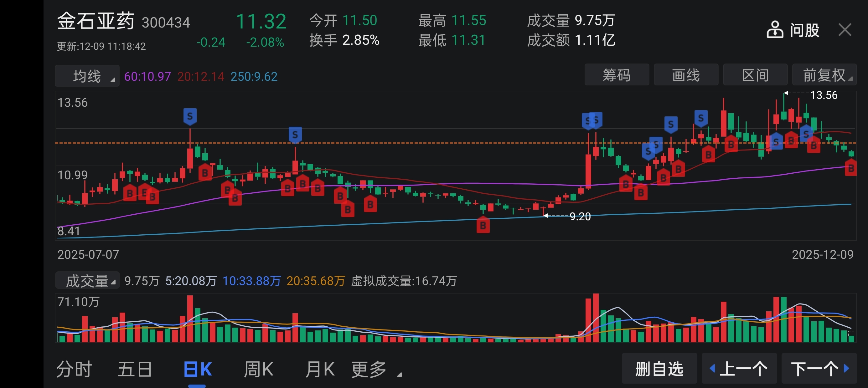Close the stock chart with X
This screenshot has height=388, width=868.
tap(845, 30)
